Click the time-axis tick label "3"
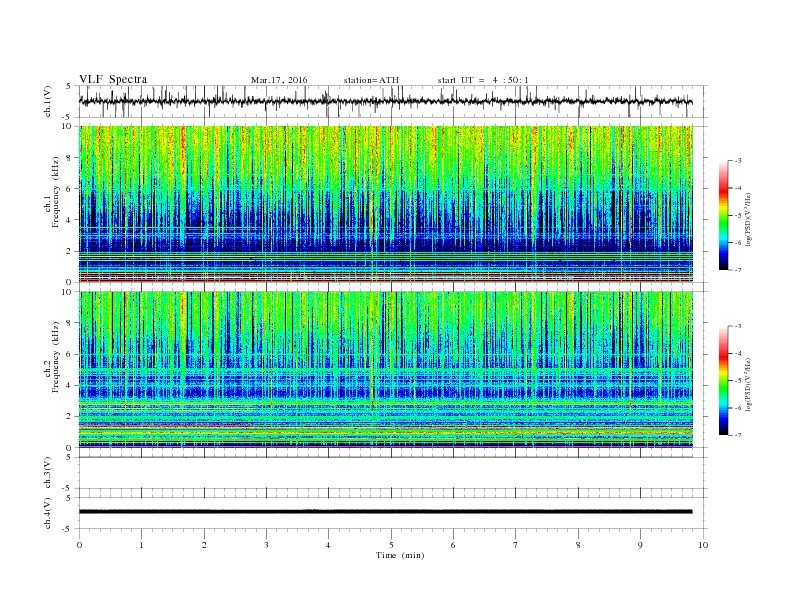Image resolution: width=792 pixels, height=612 pixels. (x=266, y=545)
